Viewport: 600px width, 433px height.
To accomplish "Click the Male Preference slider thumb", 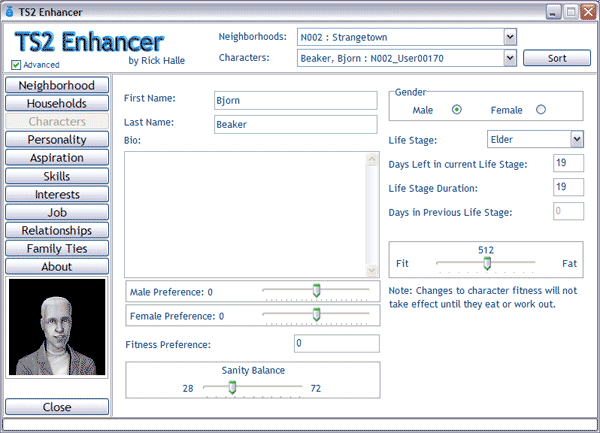I will (x=316, y=290).
